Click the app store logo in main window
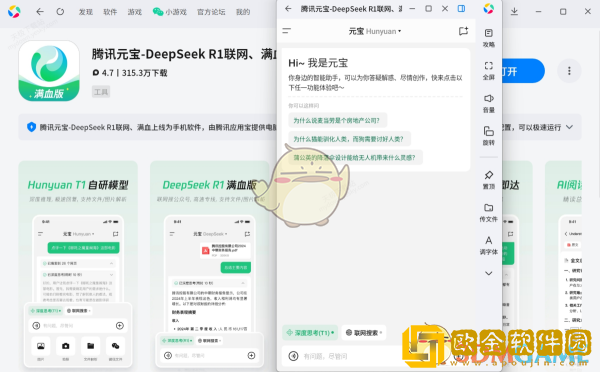This screenshot has width=600, height=372. point(14,11)
